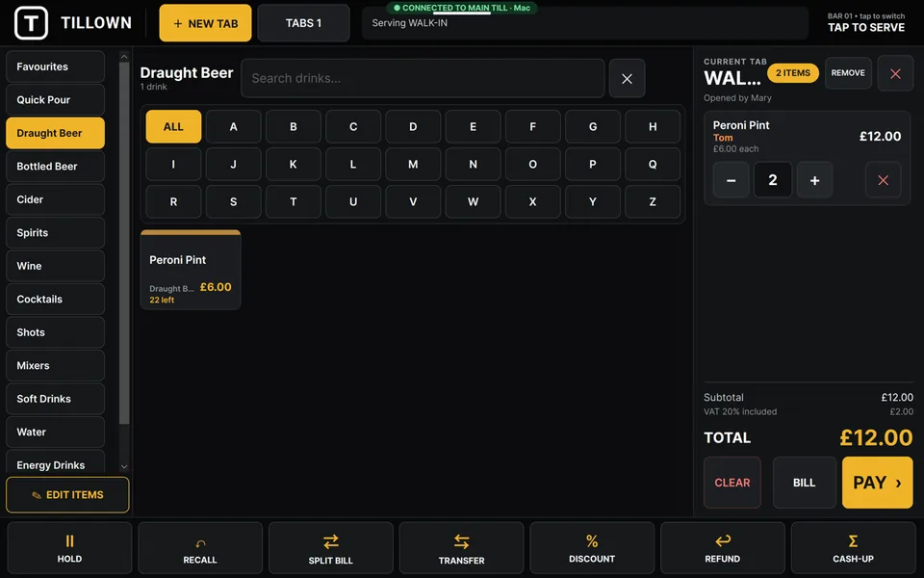This screenshot has width=924, height=578.
Task: Decrease Peroni Pint quantity with minus
Action: (731, 180)
